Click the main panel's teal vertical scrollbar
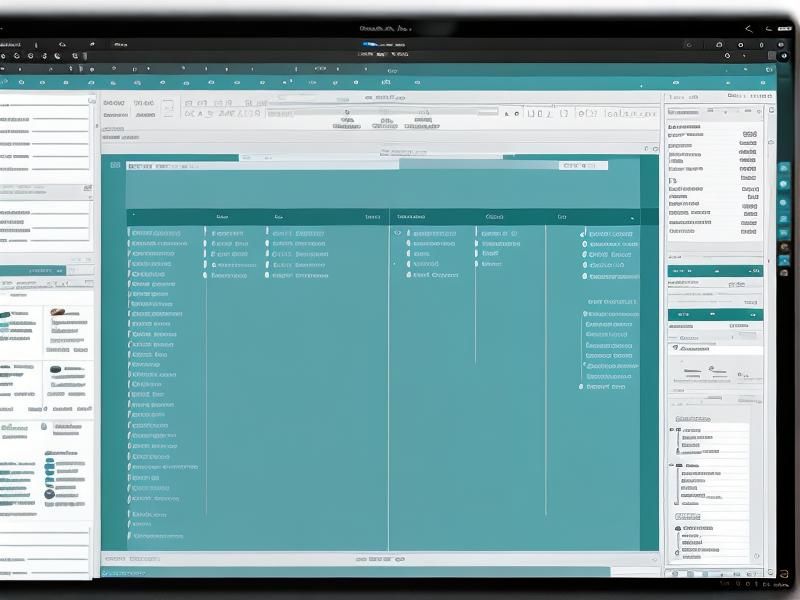Viewport: 800px width, 600px height. coord(649,353)
